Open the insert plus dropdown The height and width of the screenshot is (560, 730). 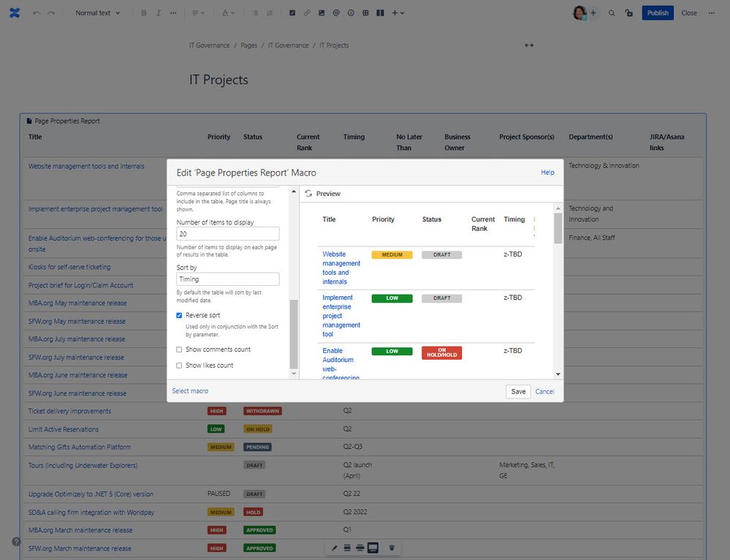point(398,13)
